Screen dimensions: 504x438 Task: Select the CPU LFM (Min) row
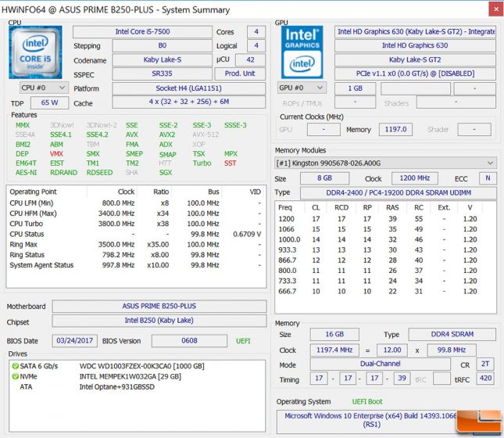tap(136, 203)
